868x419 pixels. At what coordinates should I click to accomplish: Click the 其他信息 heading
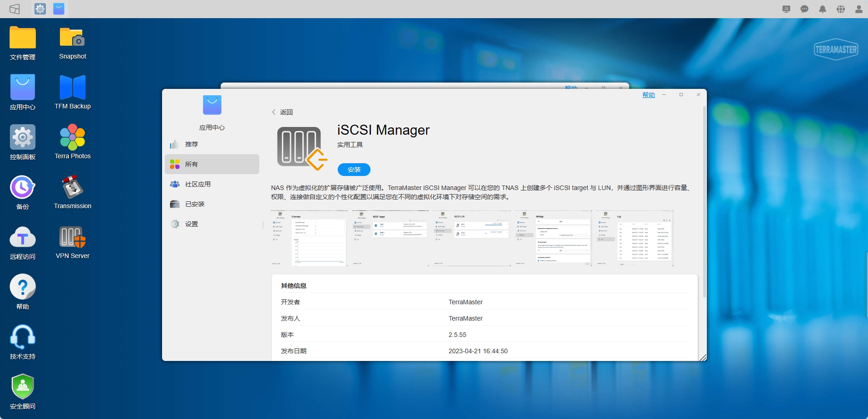tap(294, 286)
